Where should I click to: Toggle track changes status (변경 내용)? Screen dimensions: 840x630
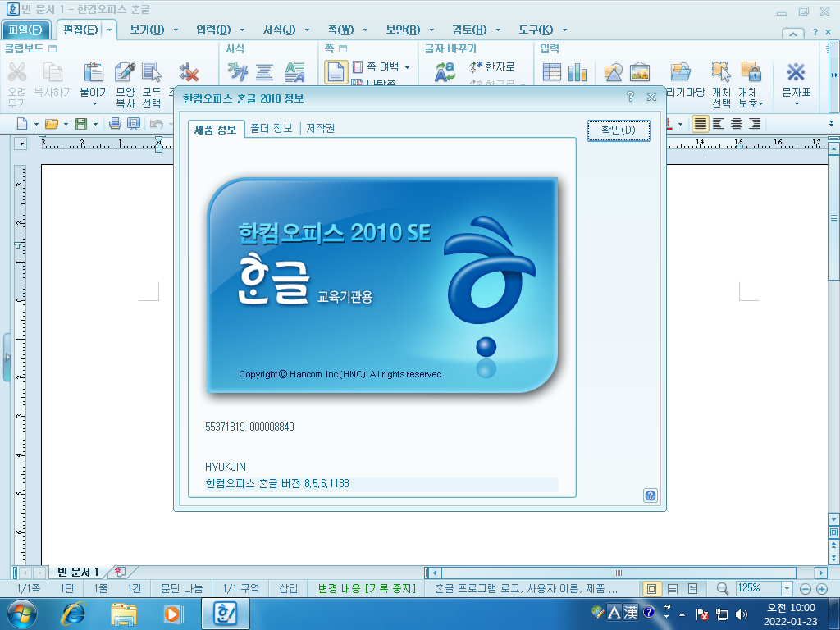pyautogui.click(x=367, y=588)
